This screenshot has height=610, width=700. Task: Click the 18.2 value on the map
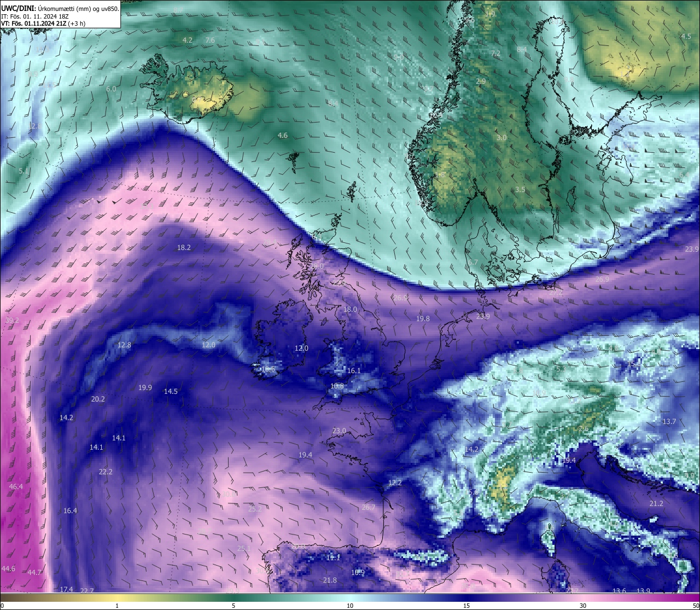(x=184, y=247)
